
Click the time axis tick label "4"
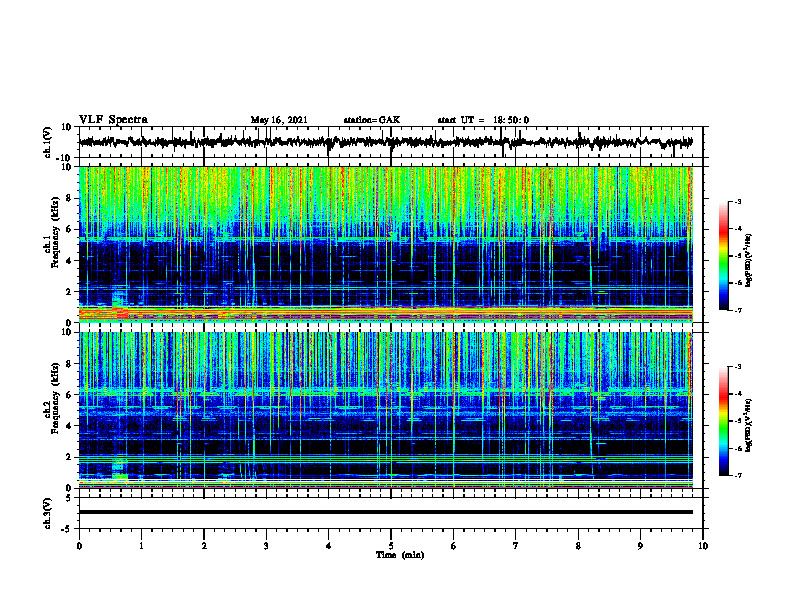[329, 546]
